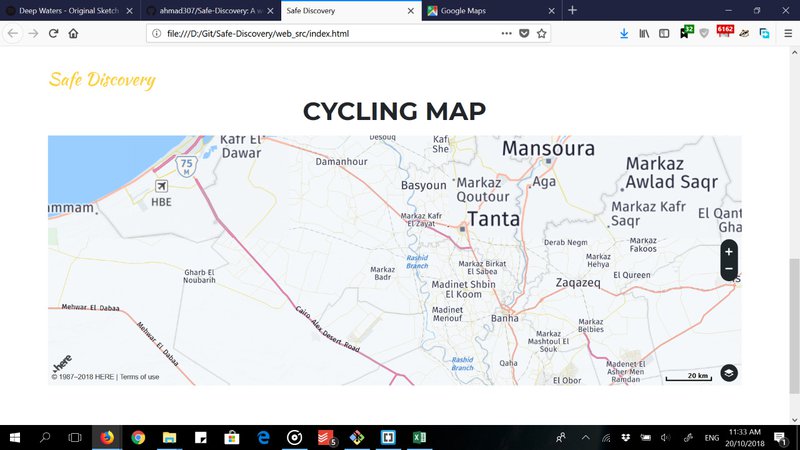Screen dimensions: 800x450
Task: Click the Mansoura city label
Action: pyautogui.click(x=548, y=148)
